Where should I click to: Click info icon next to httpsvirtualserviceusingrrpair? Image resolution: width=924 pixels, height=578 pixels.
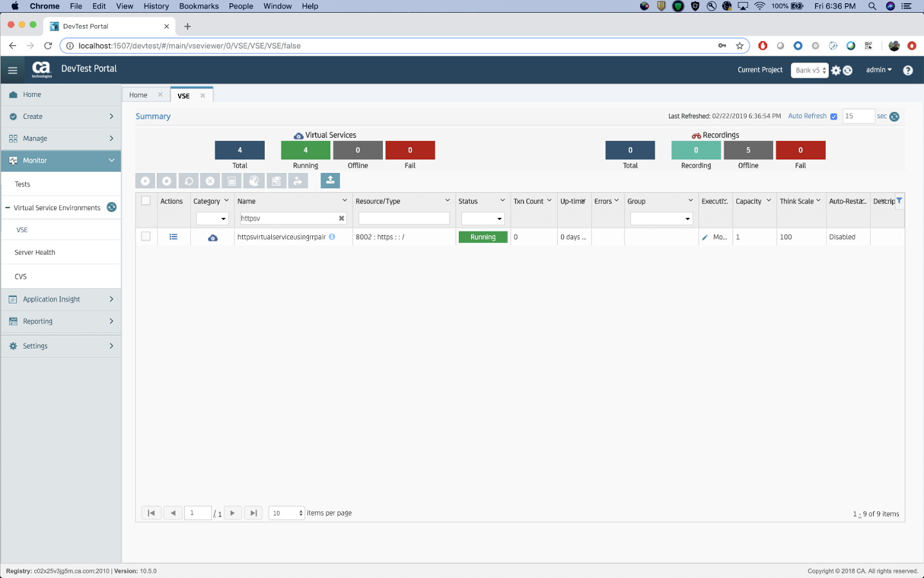pos(332,237)
